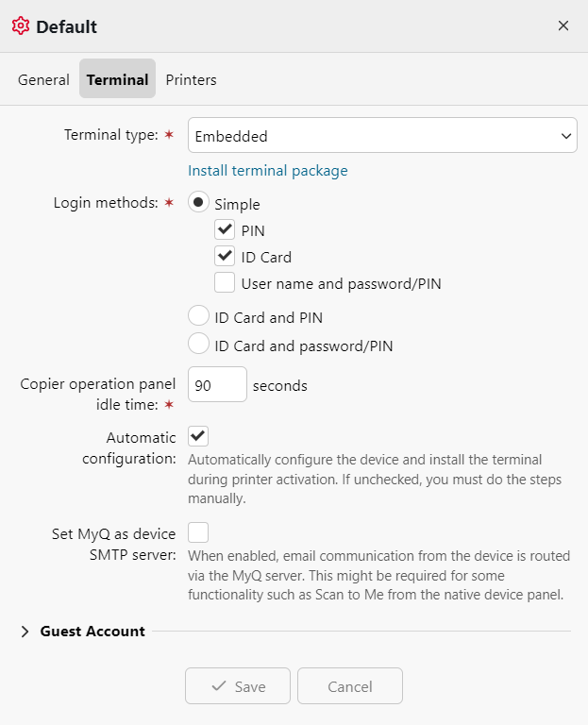This screenshot has height=725, width=588.
Task: Open the Printers tab
Action: [191, 80]
